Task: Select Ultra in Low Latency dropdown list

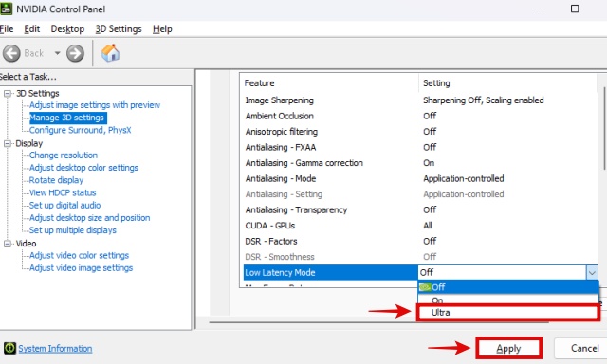Action: [508, 313]
